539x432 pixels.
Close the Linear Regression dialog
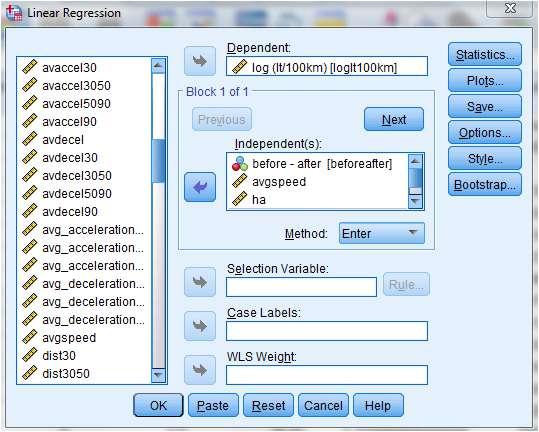coord(510,8)
